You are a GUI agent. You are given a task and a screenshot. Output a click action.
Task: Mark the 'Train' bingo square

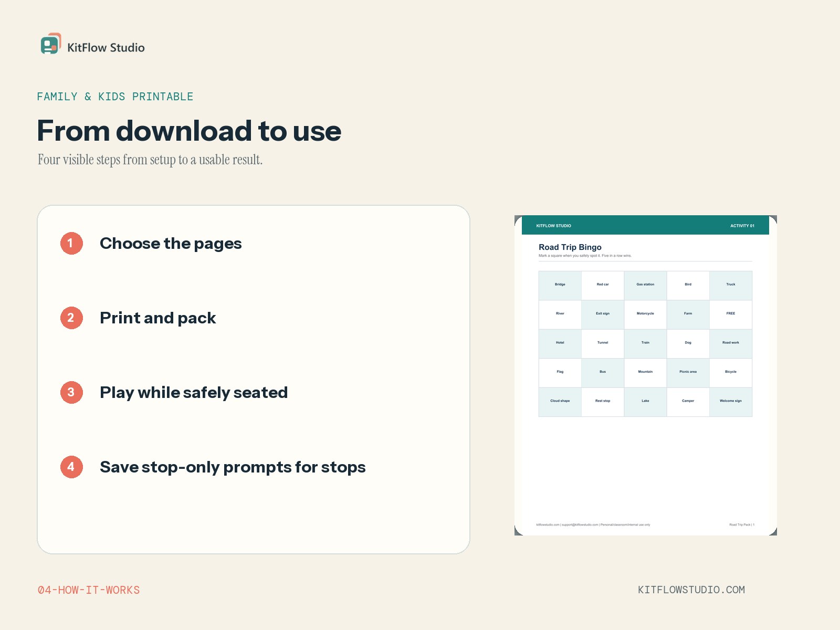645,344
